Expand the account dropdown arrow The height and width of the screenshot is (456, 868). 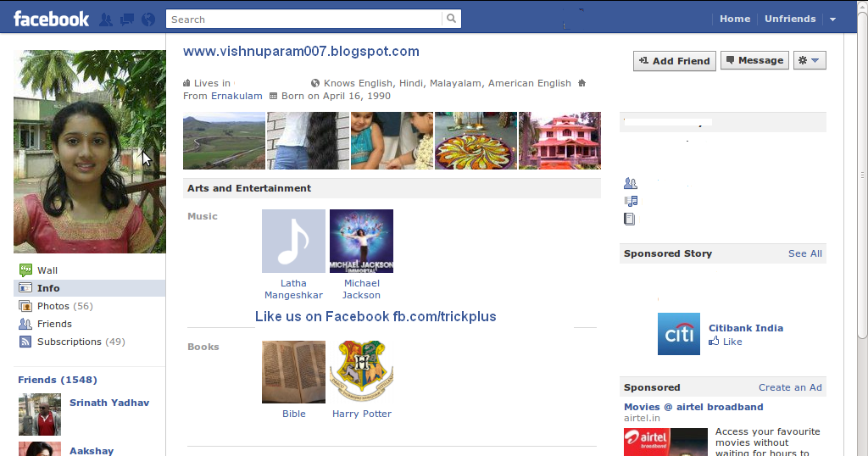832,19
